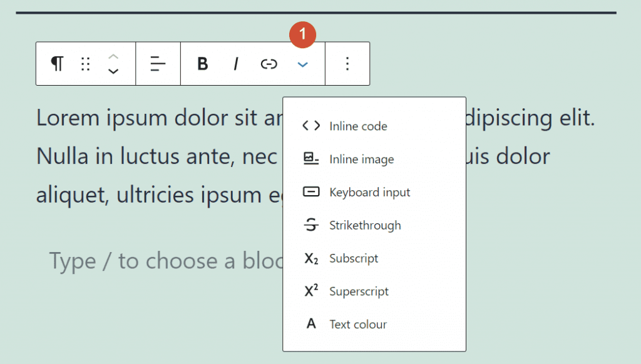This screenshot has height=364, width=641.
Task: Enable Strikethrough formatting
Action: coord(366,225)
